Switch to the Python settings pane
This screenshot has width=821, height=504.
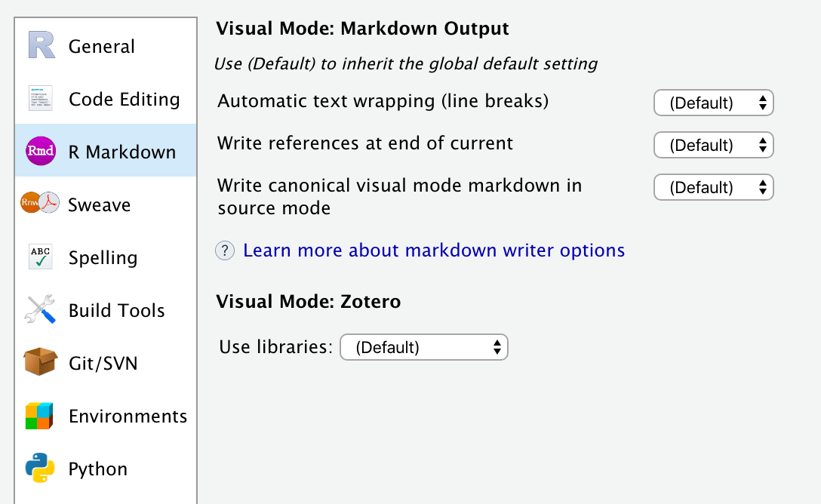click(97, 469)
